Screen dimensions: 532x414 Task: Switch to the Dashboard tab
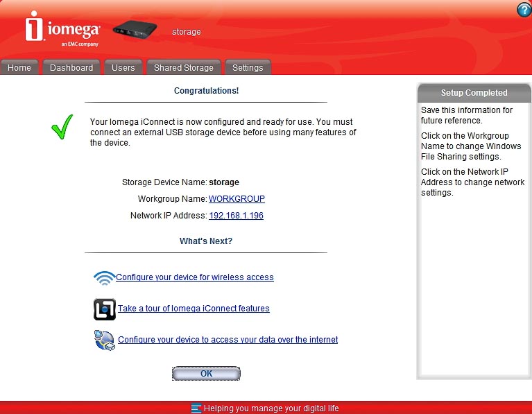coord(71,67)
